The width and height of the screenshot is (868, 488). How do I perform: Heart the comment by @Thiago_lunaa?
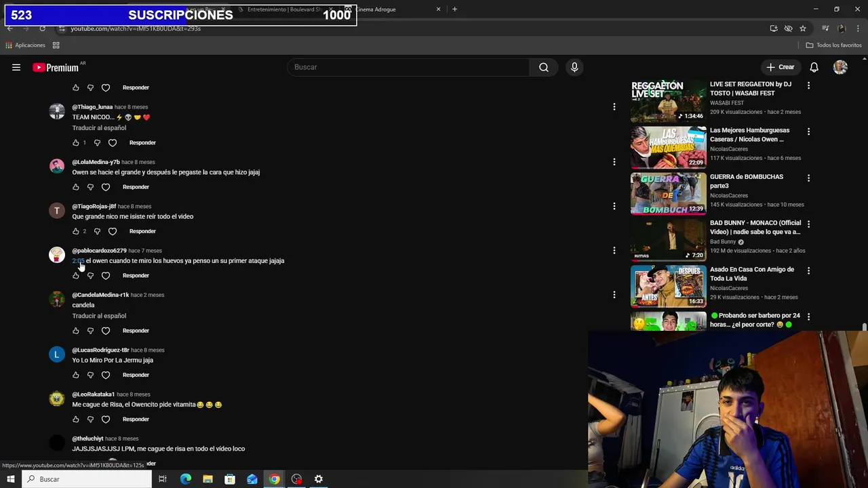coord(113,143)
